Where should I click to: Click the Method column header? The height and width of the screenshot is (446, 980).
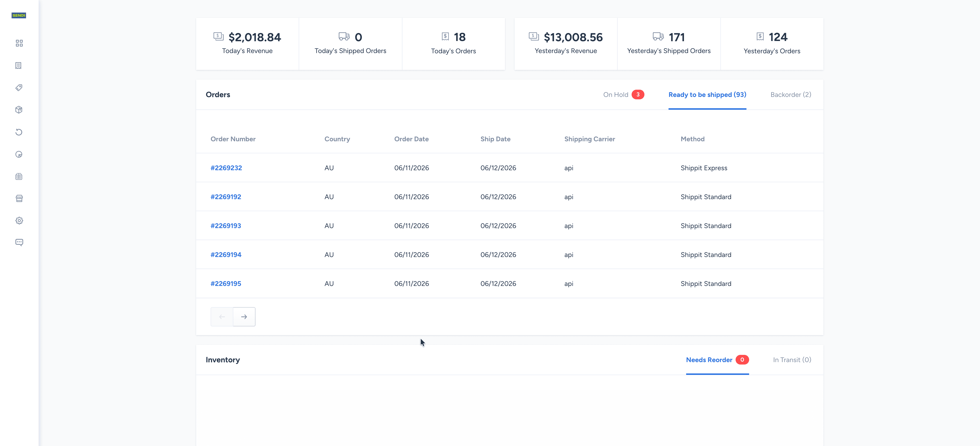coord(692,139)
